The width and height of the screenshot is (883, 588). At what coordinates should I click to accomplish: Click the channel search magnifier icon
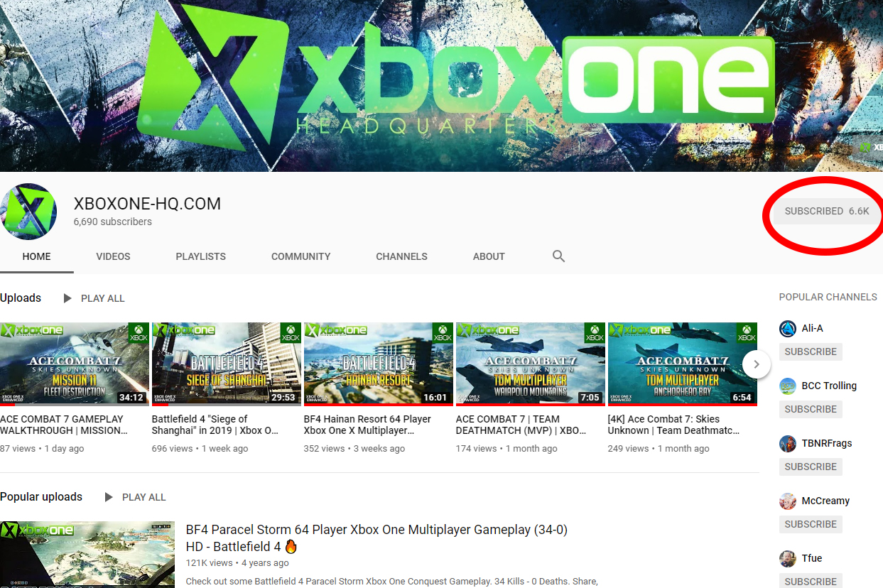point(558,256)
